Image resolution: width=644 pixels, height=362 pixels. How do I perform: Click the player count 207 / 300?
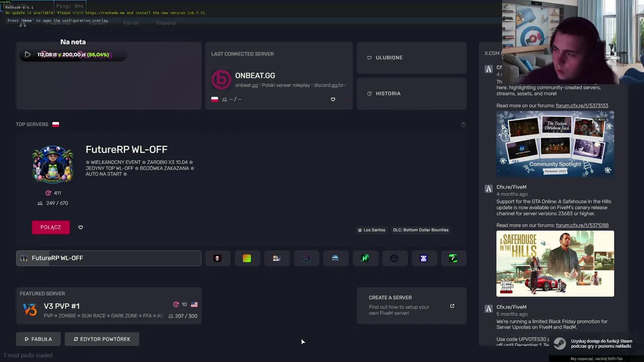coord(183,316)
